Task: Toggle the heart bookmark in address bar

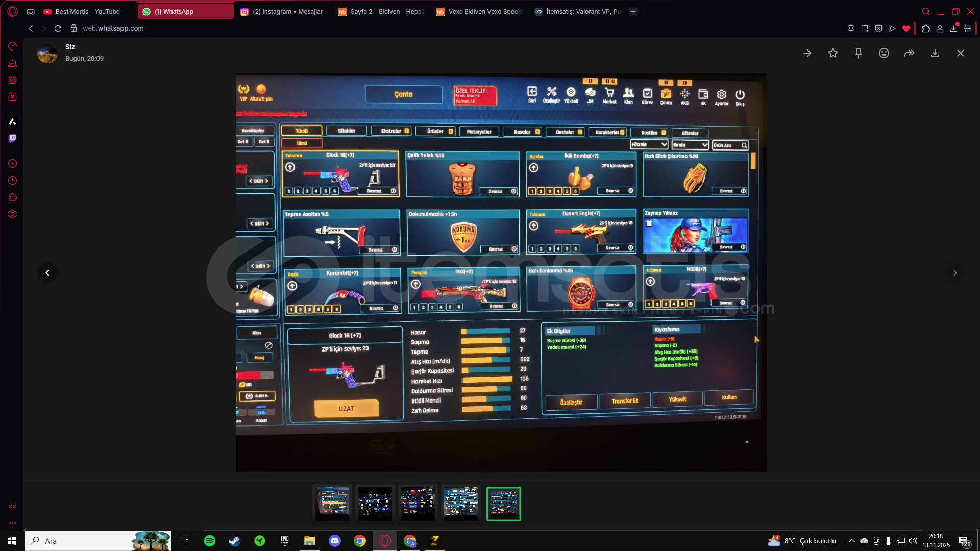Action: (906, 29)
